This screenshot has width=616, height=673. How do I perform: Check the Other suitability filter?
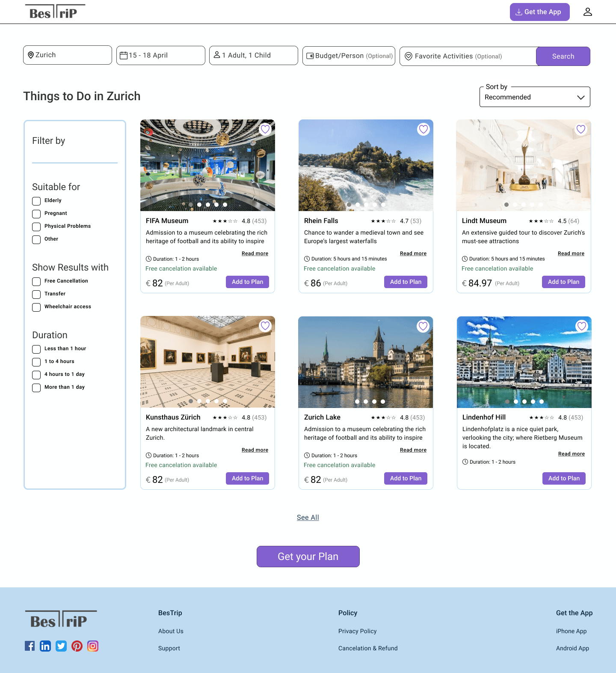point(36,240)
